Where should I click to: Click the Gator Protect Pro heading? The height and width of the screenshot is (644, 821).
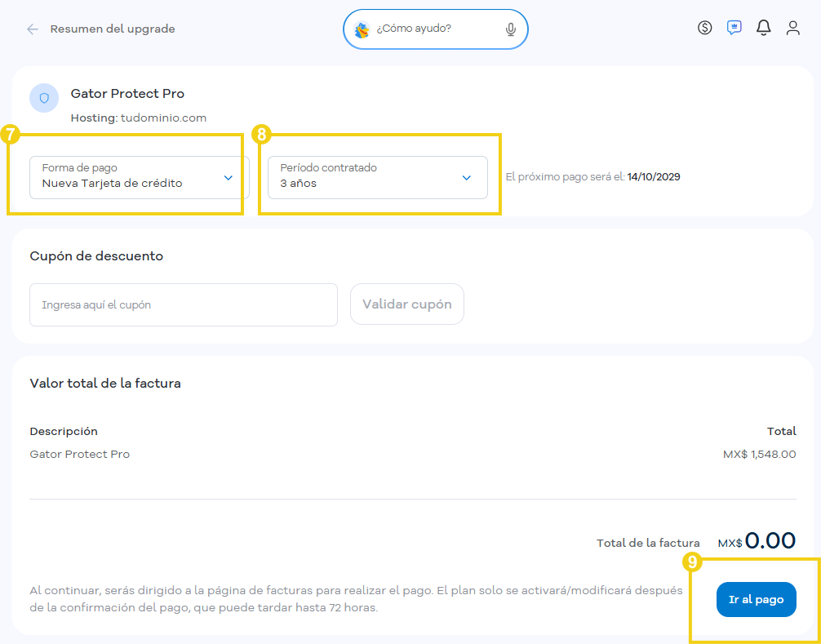coord(127,94)
